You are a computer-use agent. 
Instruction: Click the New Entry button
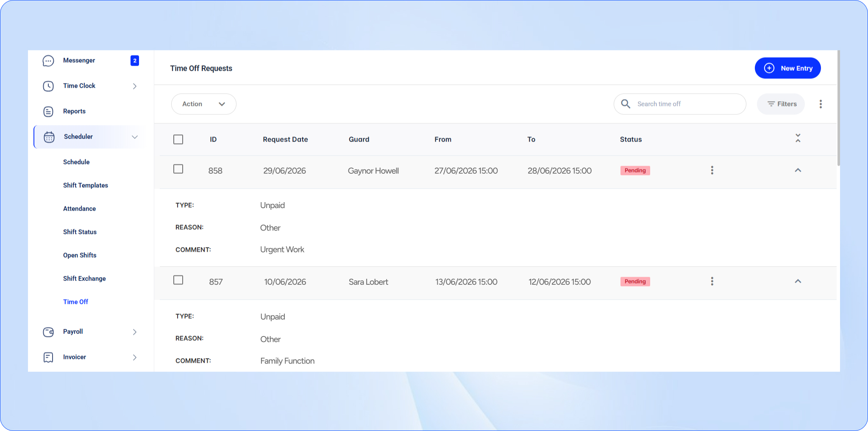(787, 68)
